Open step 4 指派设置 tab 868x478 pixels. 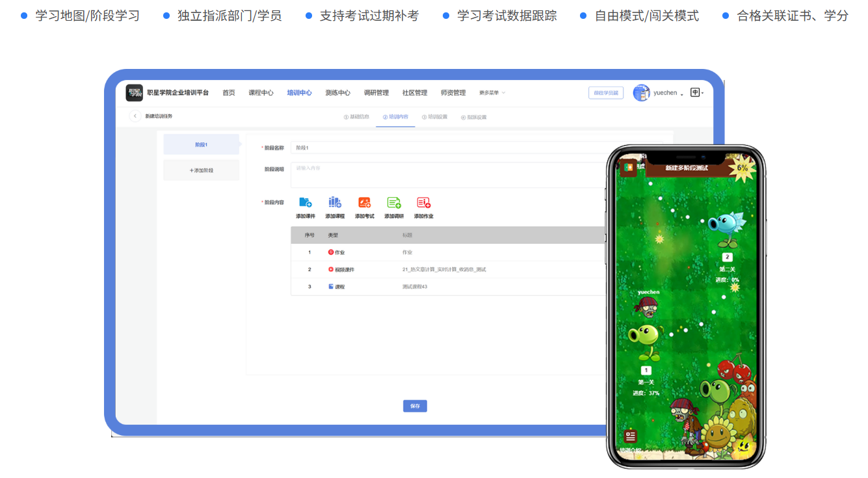(473, 117)
